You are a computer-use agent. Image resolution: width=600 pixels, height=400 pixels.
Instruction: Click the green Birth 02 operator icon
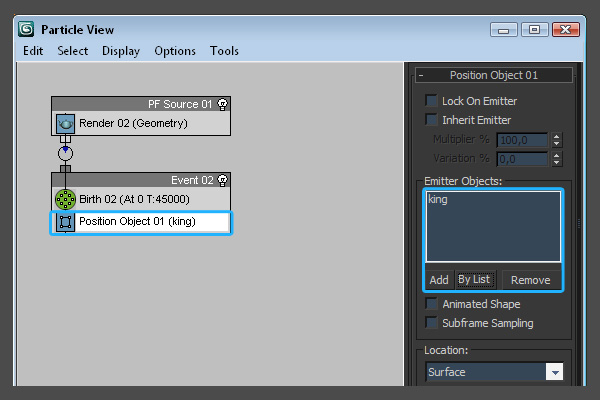coord(66,199)
